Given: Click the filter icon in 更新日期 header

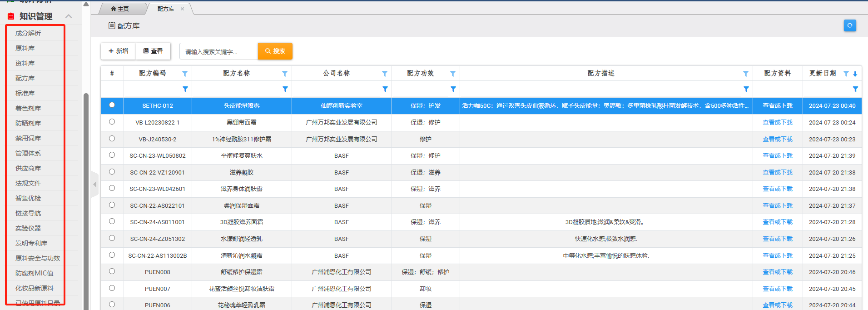Looking at the screenshot, I should click(x=846, y=74).
